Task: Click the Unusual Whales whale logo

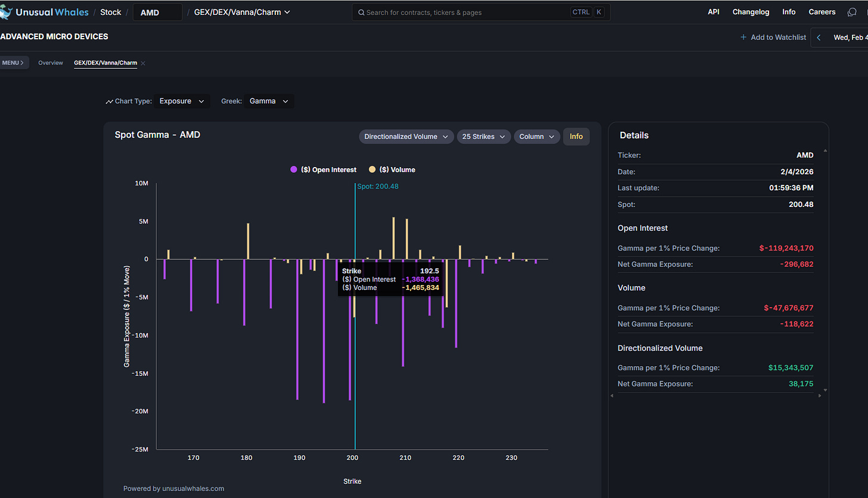Action: pos(6,11)
